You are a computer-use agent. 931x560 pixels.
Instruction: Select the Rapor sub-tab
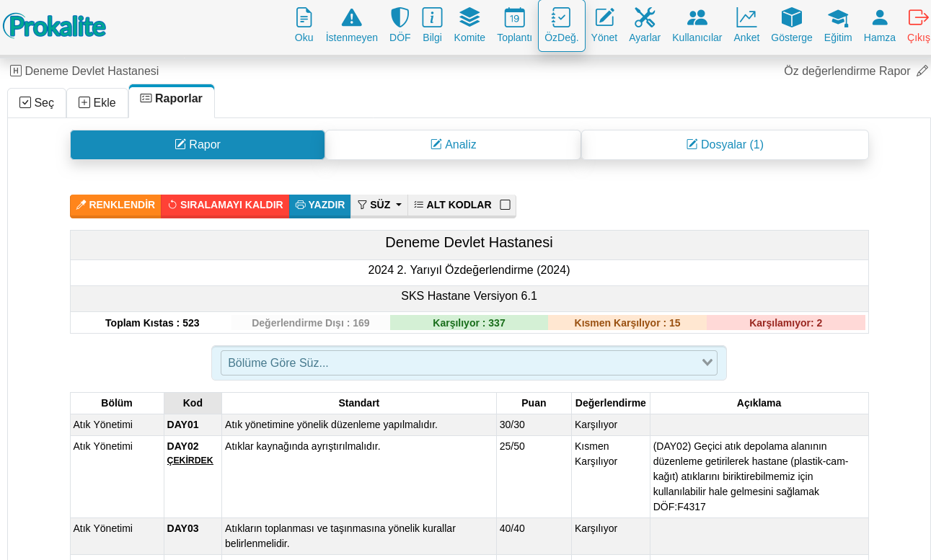[198, 145]
